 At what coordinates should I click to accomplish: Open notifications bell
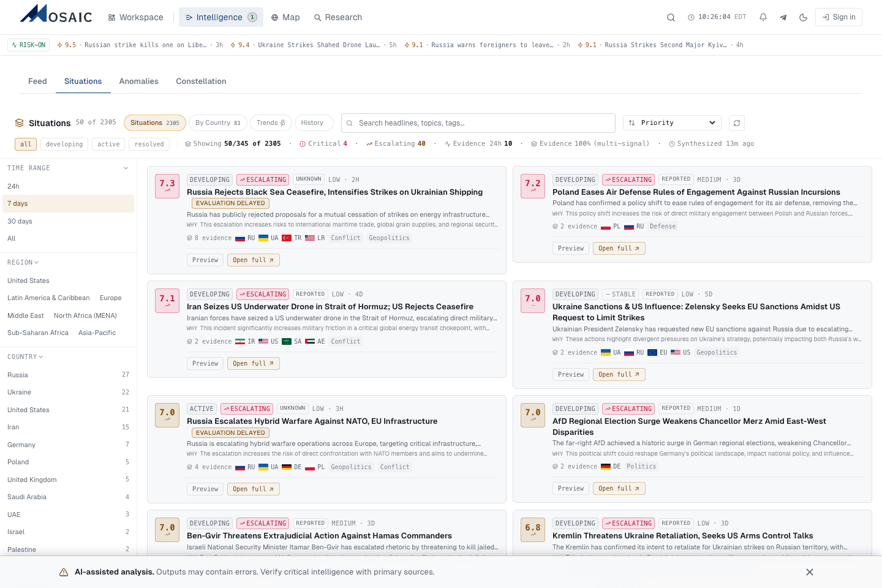point(763,17)
